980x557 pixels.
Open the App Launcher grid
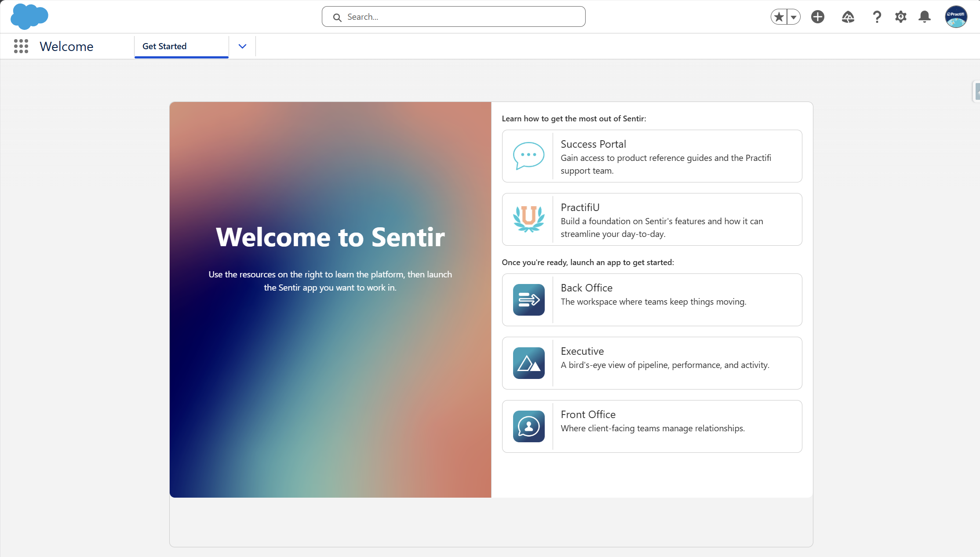pyautogui.click(x=21, y=46)
